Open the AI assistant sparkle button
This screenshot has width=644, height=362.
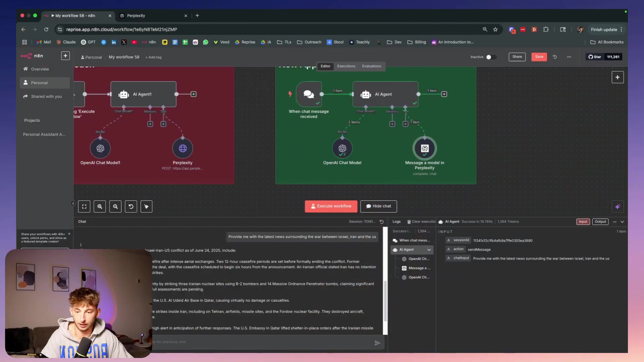pos(618,207)
